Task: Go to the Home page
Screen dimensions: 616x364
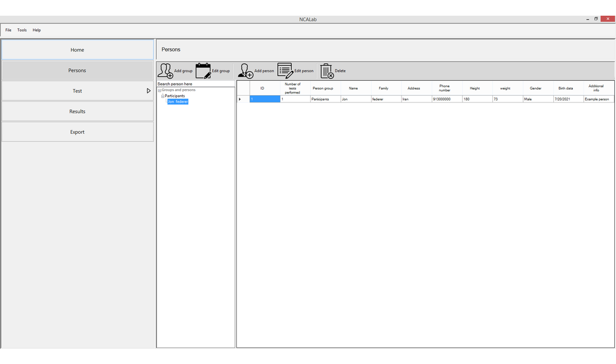Action: (77, 50)
